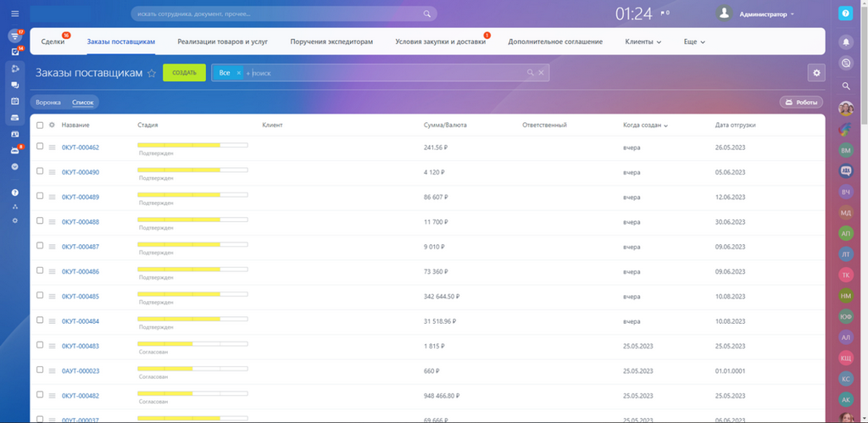Click stage progress bar for 0КУТ-000485

tap(192, 293)
